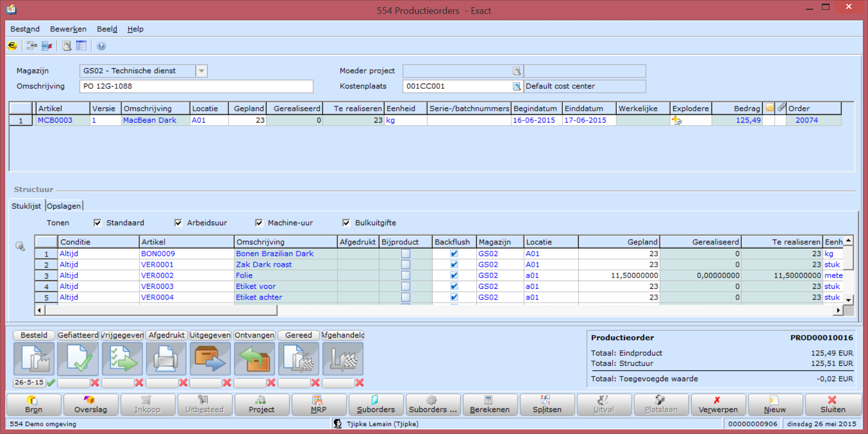
Task: Click the delete row toolbar icon
Action: pos(47,46)
